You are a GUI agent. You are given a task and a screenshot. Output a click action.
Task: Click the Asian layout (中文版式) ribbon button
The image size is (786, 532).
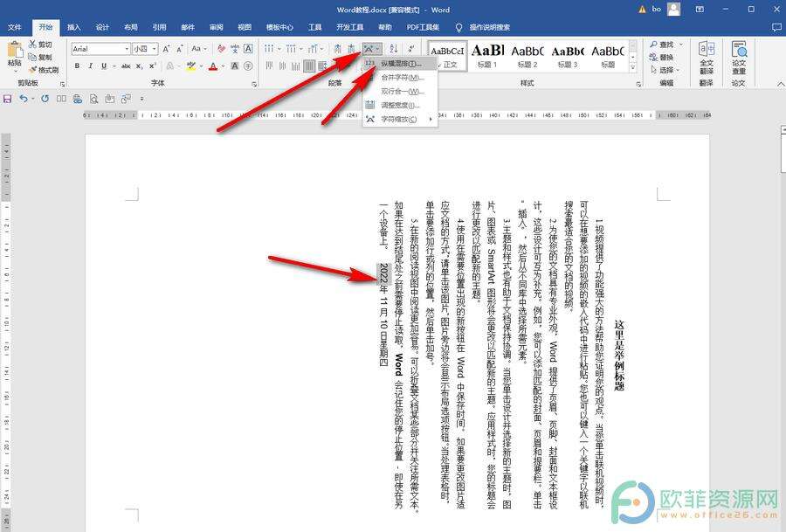[x=371, y=49]
